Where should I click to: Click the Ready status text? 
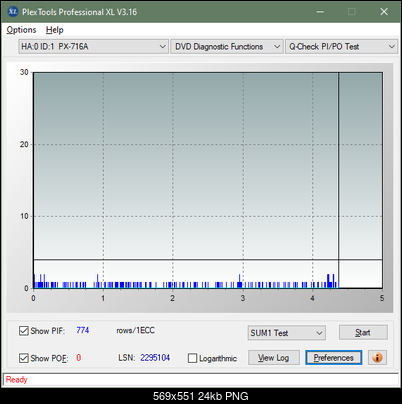(x=16, y=380)
